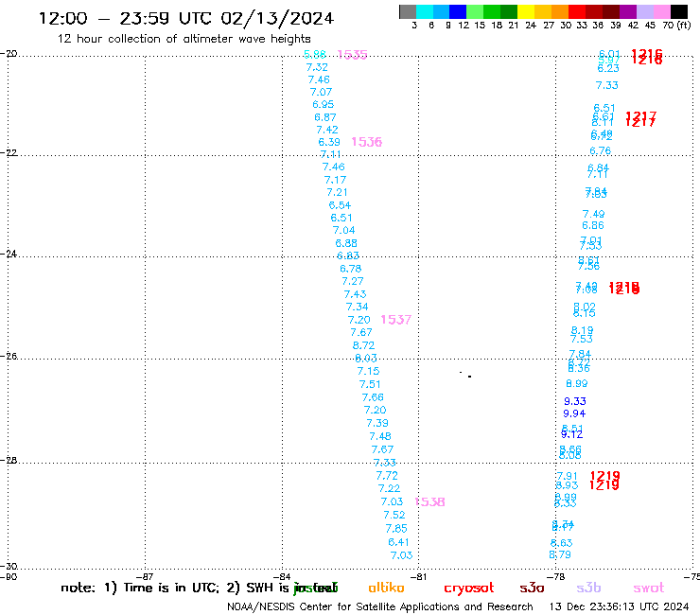The width and height of the screenshot is (700, 615).
Task: Pick the dark blue 12 ft legend swatch
Action: pyautogui.click(x=458, y=11)
